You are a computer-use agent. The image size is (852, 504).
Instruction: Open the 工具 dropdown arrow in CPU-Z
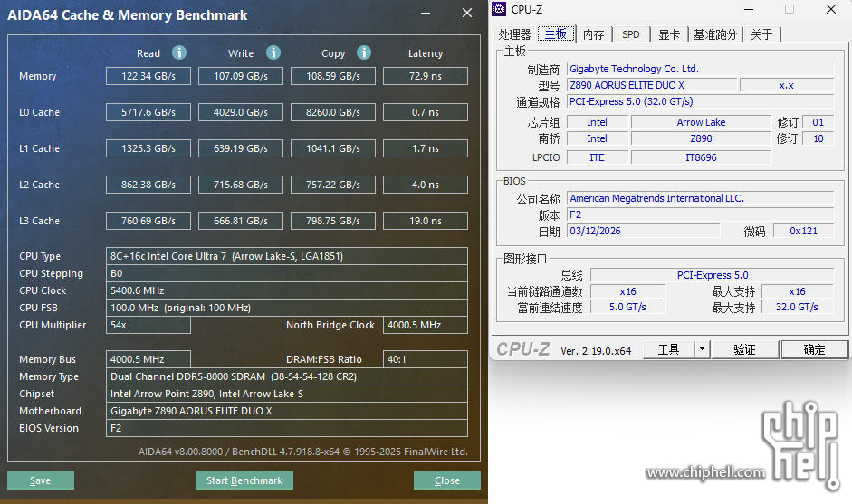(x=702, y=349)
